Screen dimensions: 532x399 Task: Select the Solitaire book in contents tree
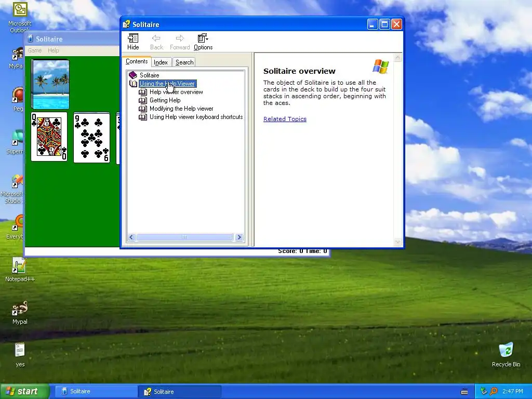(149, 75)
